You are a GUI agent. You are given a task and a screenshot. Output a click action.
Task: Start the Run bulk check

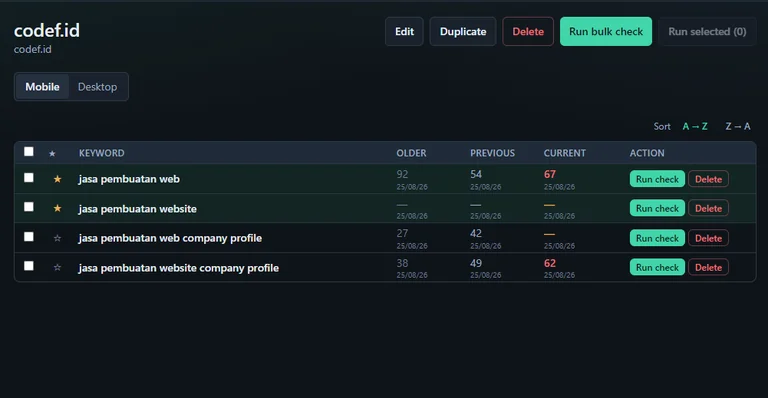[x=606, y=31]
